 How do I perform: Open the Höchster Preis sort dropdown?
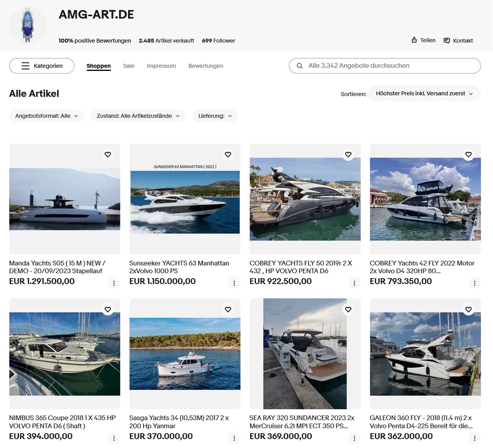424,94
